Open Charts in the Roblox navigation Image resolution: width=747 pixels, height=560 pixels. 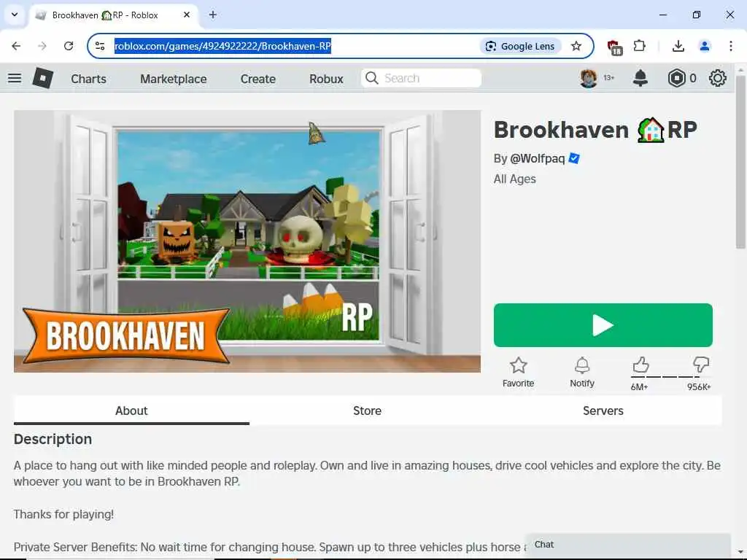click(x=88, y=79)
